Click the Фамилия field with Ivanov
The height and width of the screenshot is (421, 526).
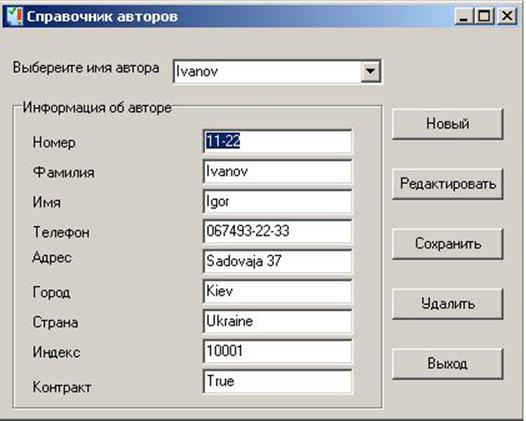(277, 171)
